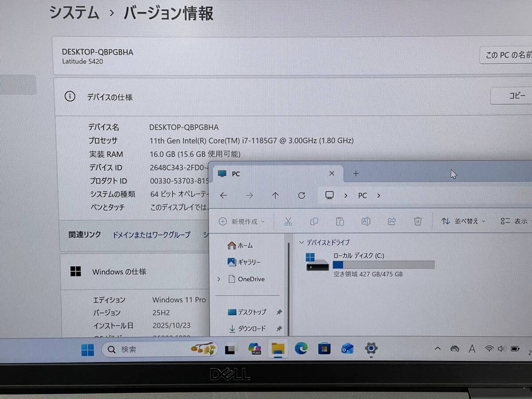
Task: Open Wi-Fi network tray icon
Action: click(489, 349)
